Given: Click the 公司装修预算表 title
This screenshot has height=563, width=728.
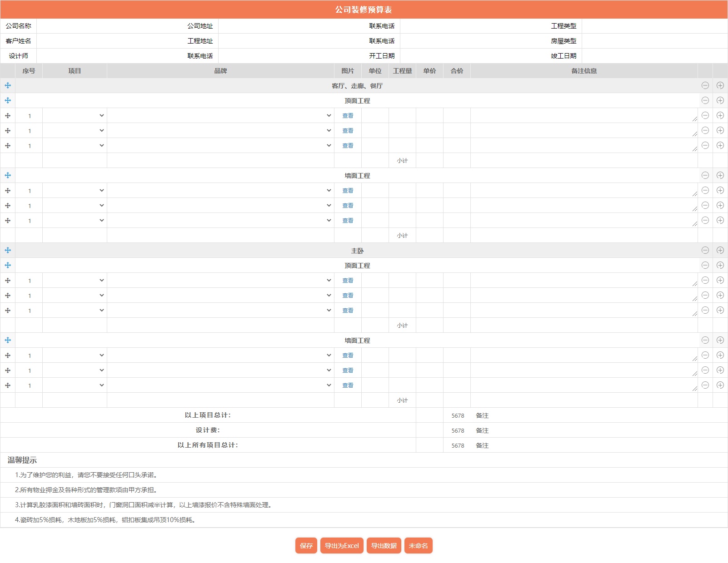Looking at the screenshot, I should click(x=364, y=10).
